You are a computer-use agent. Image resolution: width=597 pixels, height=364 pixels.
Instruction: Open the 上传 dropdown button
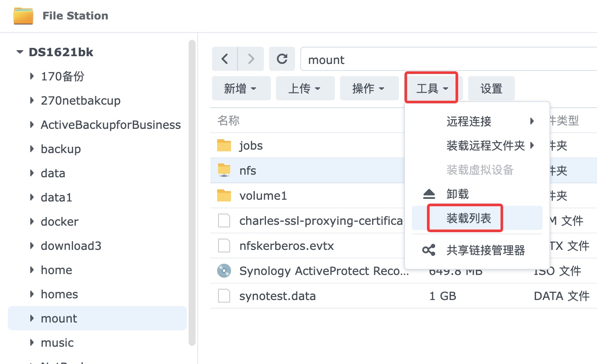[305, 89]
